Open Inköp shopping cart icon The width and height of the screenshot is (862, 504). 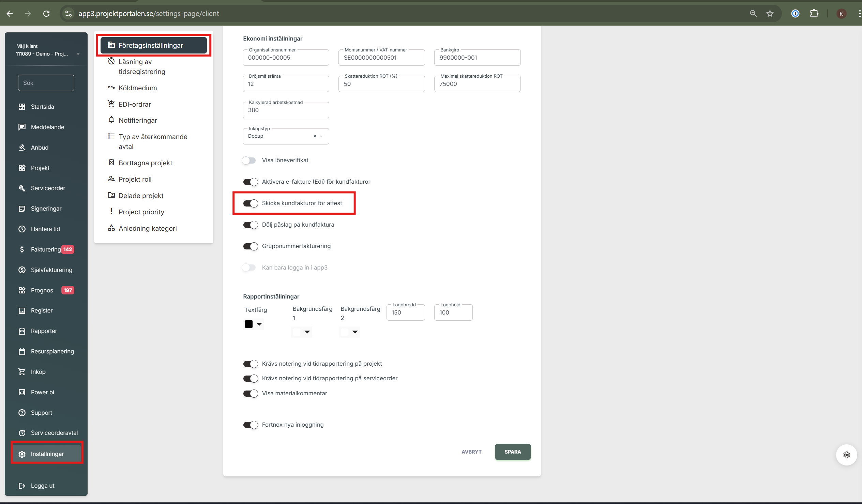22,372
